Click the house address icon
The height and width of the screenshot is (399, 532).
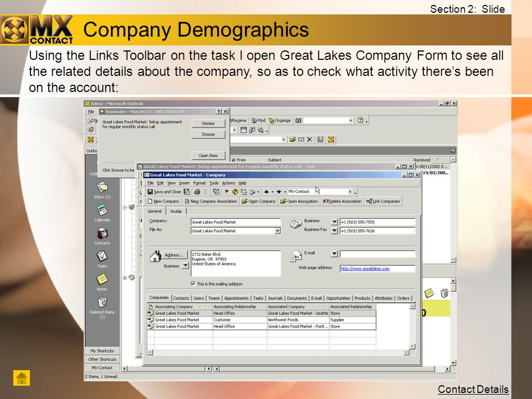tap(155, 256)
